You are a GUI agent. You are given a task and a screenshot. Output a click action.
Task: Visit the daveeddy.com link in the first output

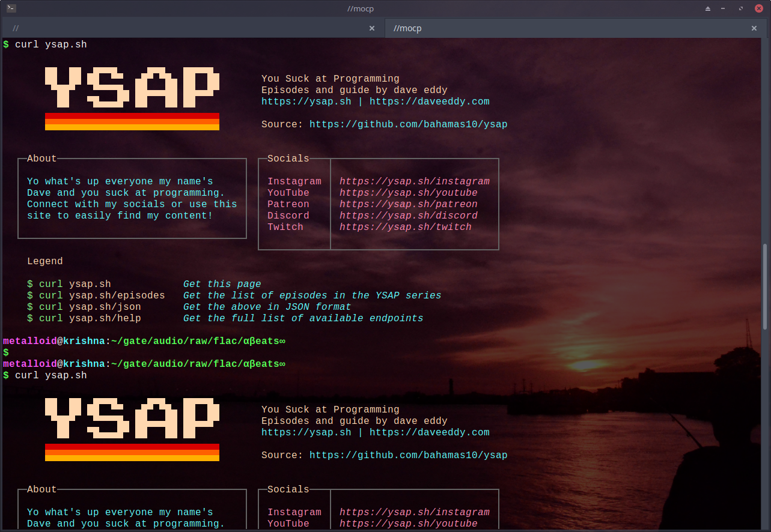(429, 101)
